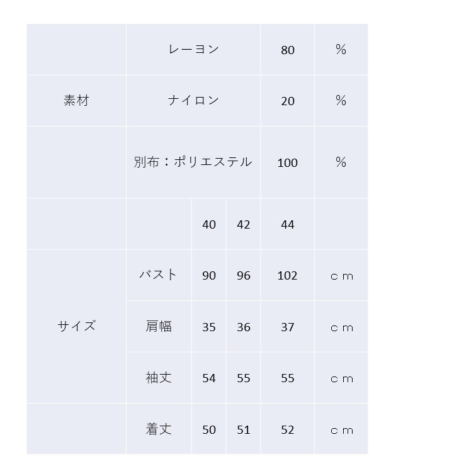
Task: Select the 肩幅 row label
Action: point(159,327)
